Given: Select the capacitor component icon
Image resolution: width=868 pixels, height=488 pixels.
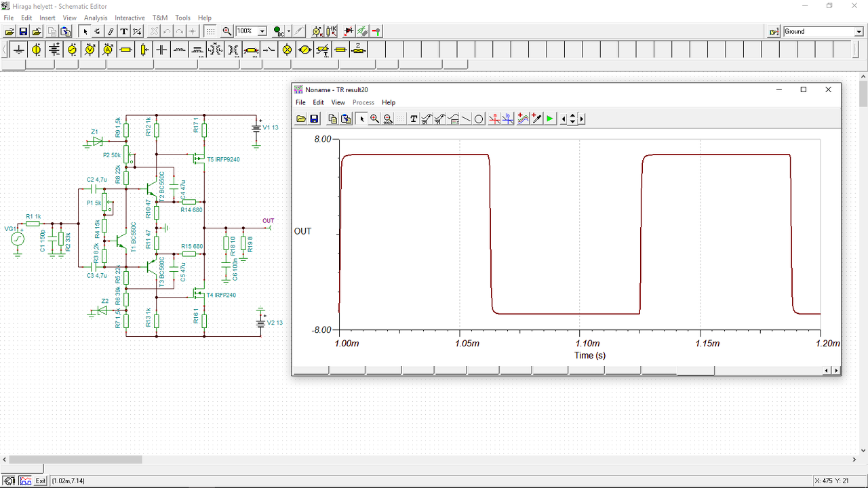Looking at the screenshot, I should pos(161,49).
